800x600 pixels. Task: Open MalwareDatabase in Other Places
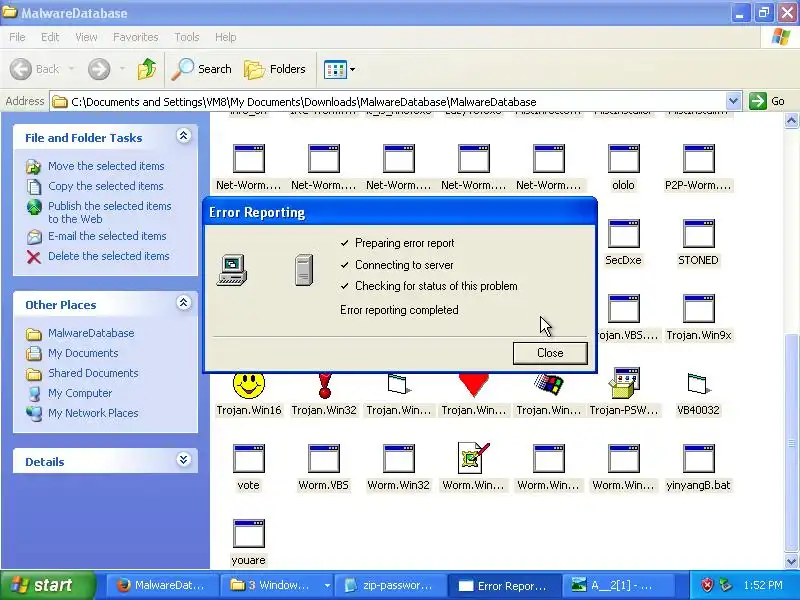click(x=91, y=333)
